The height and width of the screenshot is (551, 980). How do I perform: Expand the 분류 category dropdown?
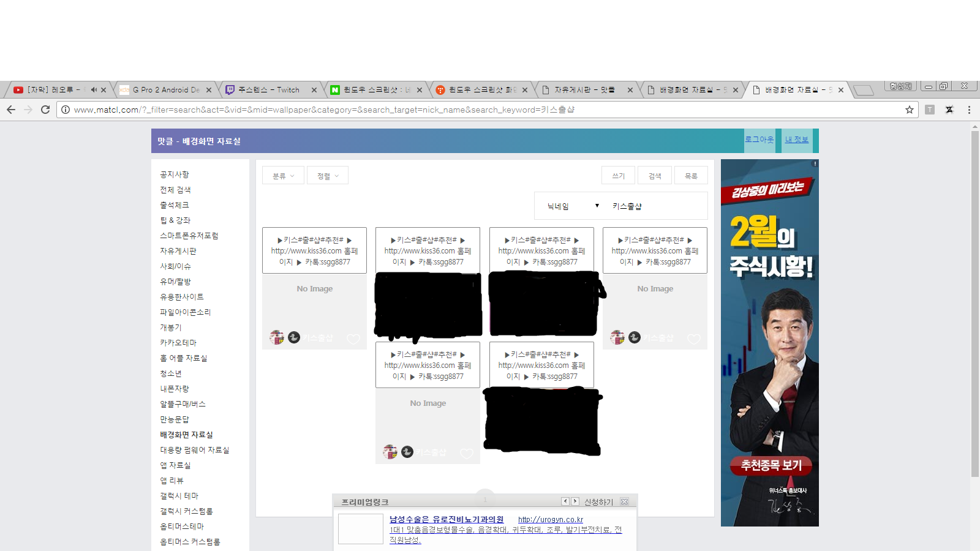point(283,176)
